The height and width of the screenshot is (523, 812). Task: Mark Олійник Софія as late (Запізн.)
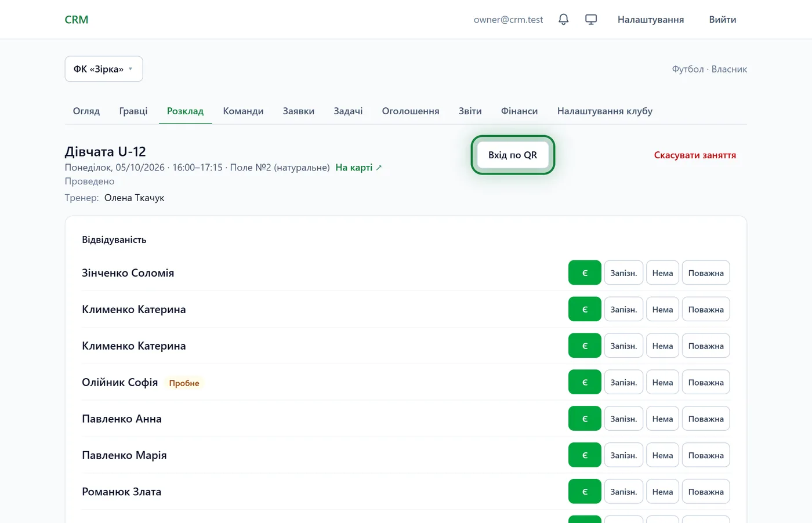(x=623, y=383)
